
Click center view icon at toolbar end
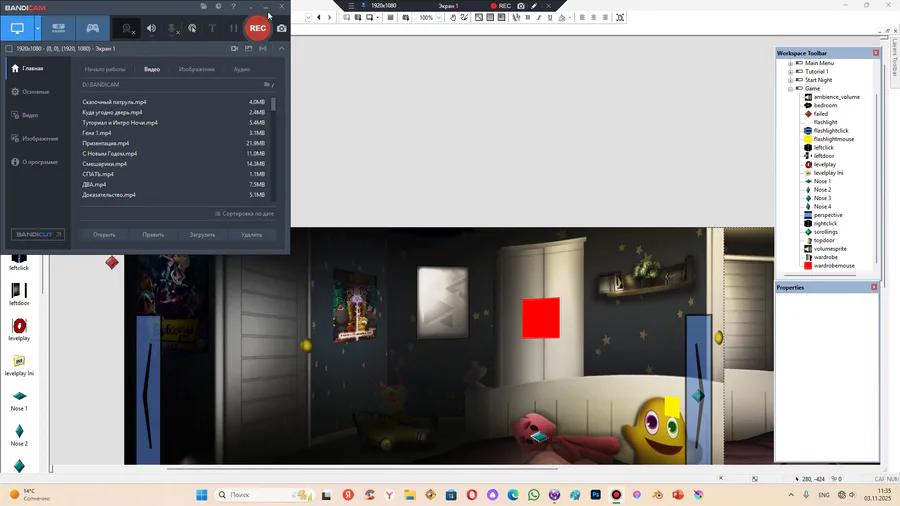(620, 18)
